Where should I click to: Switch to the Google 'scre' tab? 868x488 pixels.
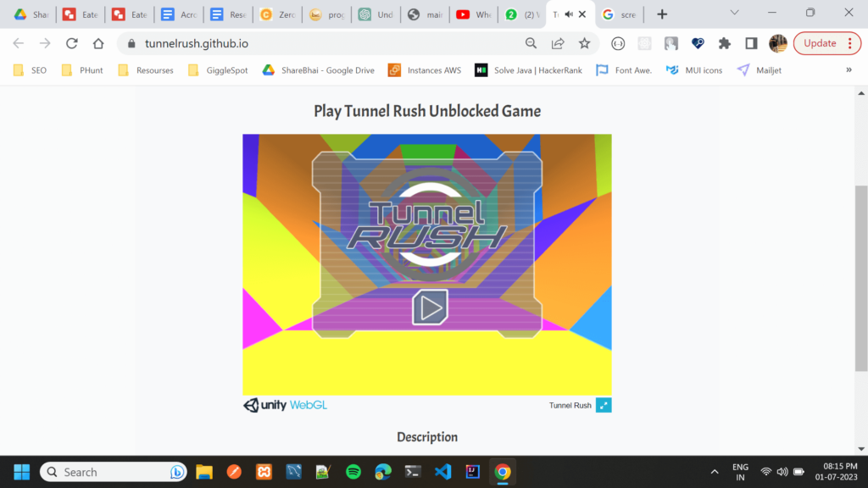pyautogui.click(x=620, y=14)
